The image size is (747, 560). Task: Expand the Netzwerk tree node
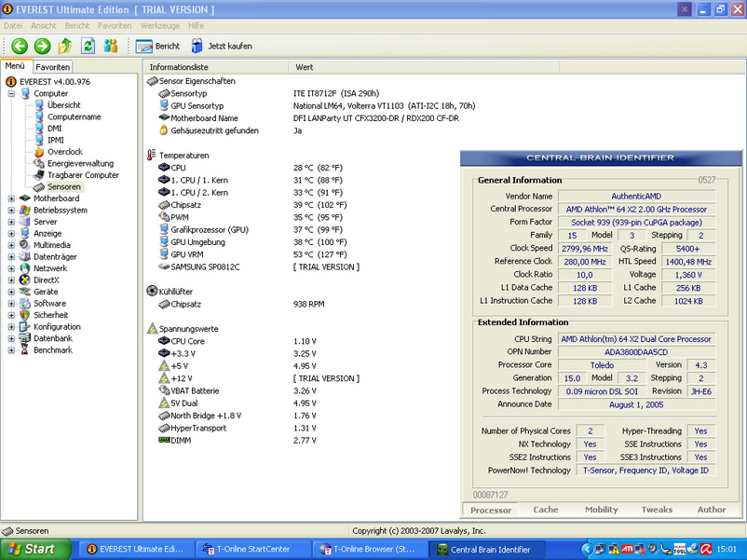point(11,268)
